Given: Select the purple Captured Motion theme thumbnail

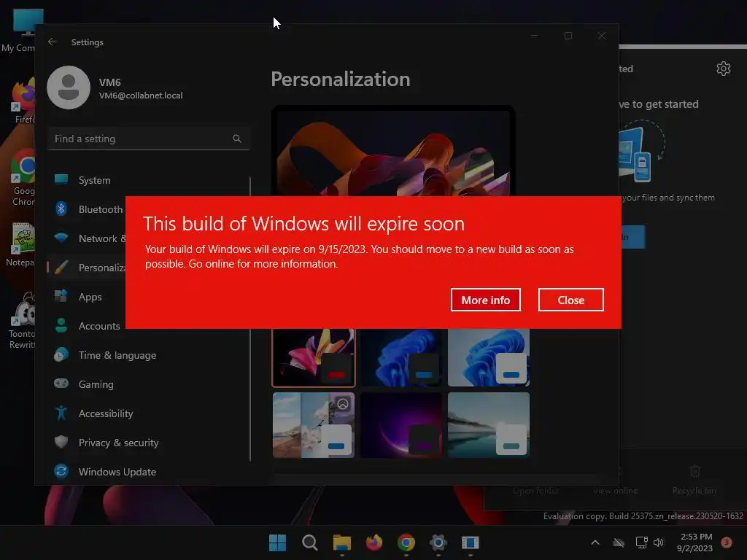Looking at the screenshot, I should pyautogui.click(x=401, y=425).
